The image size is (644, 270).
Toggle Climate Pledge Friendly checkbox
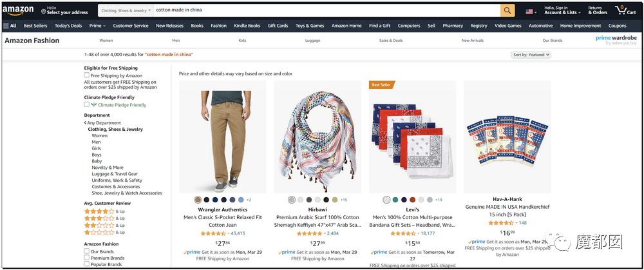(x=87, y=104)
